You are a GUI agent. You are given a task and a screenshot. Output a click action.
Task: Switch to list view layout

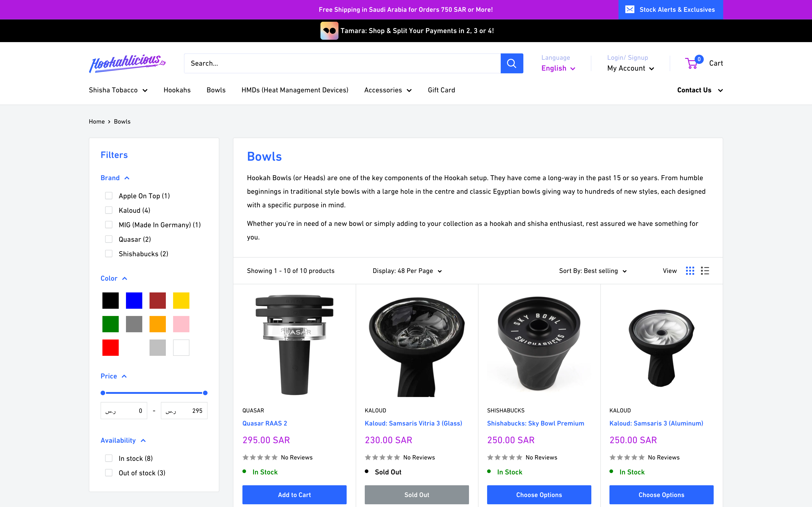[x=705, y=271]
